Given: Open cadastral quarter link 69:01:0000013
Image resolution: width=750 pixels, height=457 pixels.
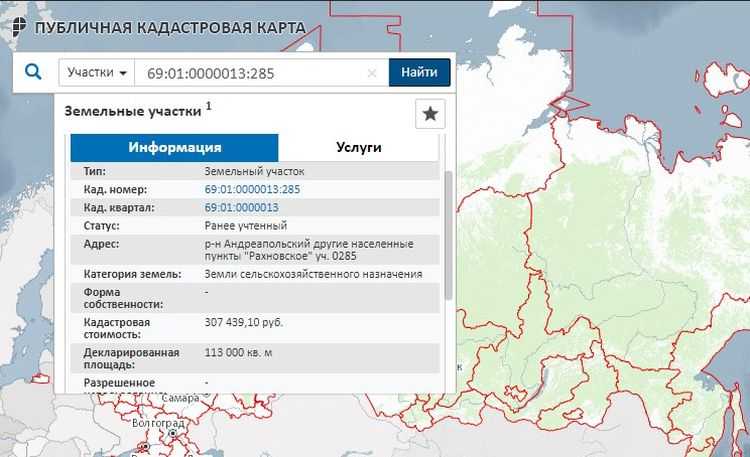Looking at the screenshot, I should [241, 207].
